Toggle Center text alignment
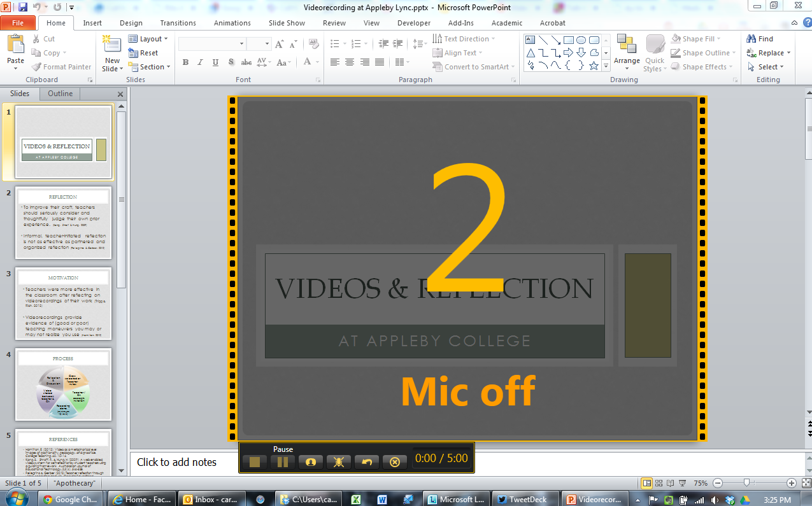The image size is (812, 506). coord(350,62)
